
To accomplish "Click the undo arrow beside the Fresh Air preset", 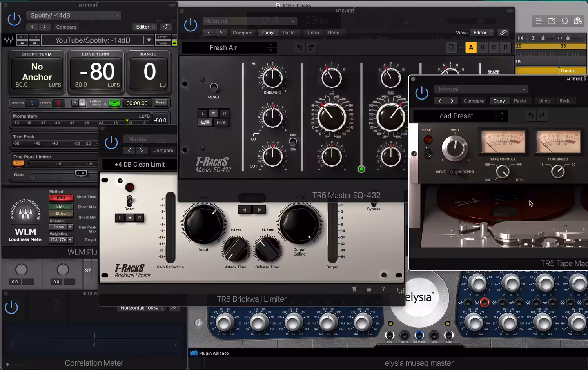I will point(299,47).
